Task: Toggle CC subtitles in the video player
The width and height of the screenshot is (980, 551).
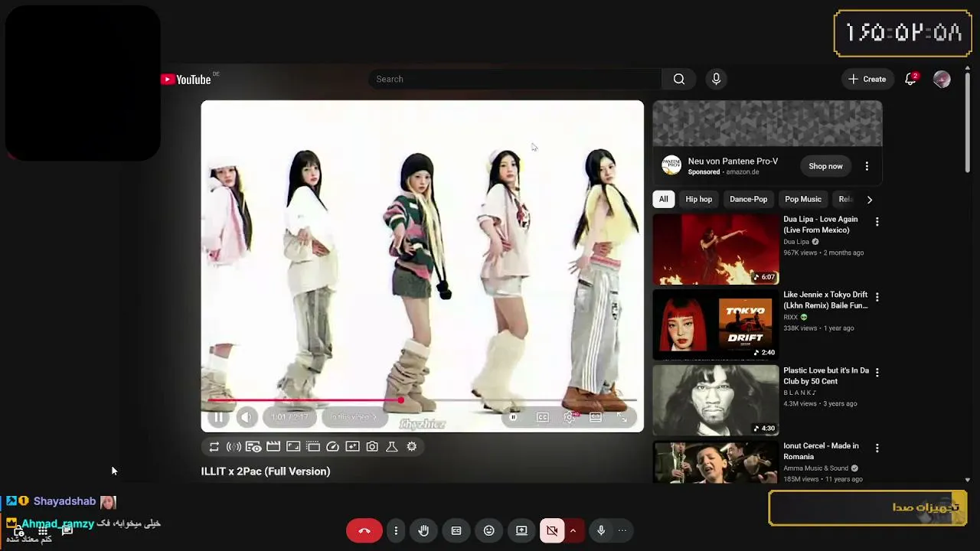Action: coord(542,417)
